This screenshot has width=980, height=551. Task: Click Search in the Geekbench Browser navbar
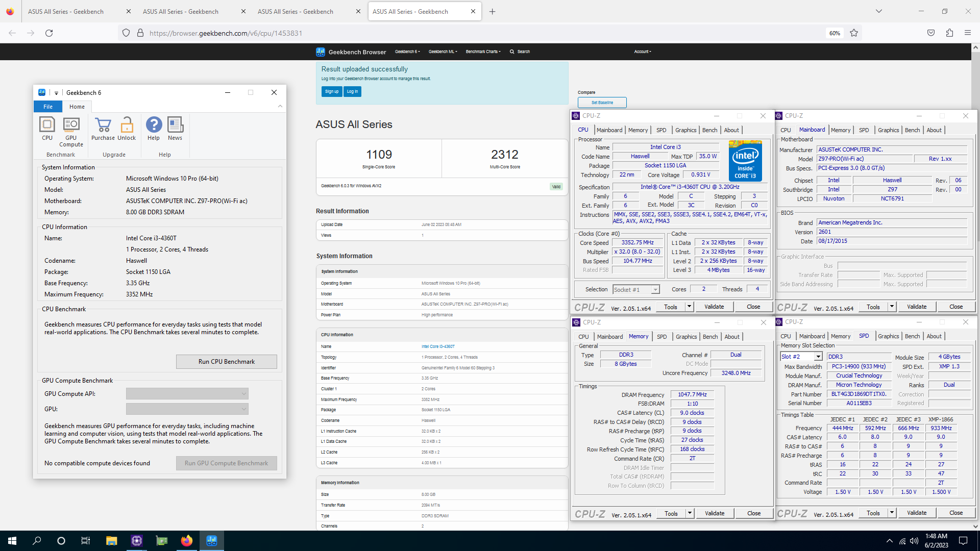[x=520, y=52]
